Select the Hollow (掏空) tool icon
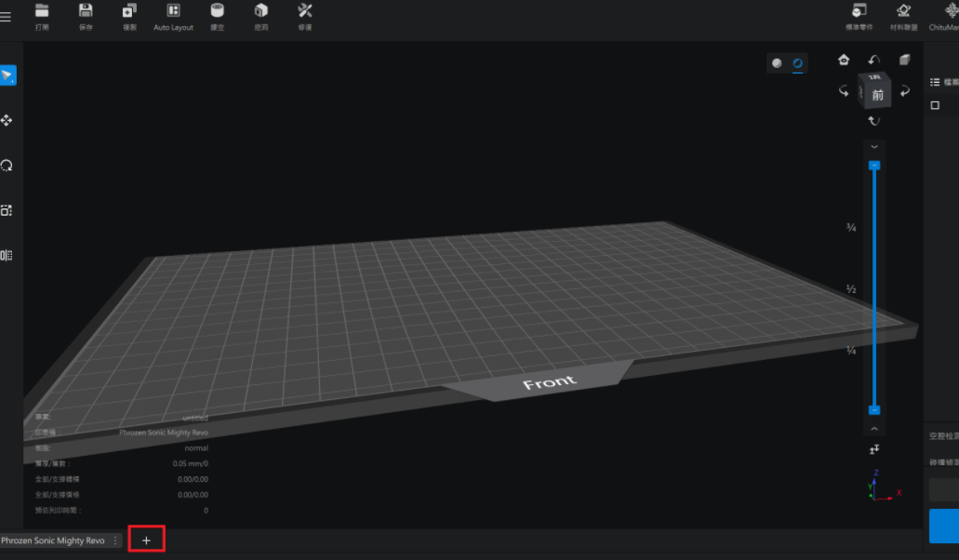The width and height of the screenshot is (959, 560). click(x=217, y=11)
